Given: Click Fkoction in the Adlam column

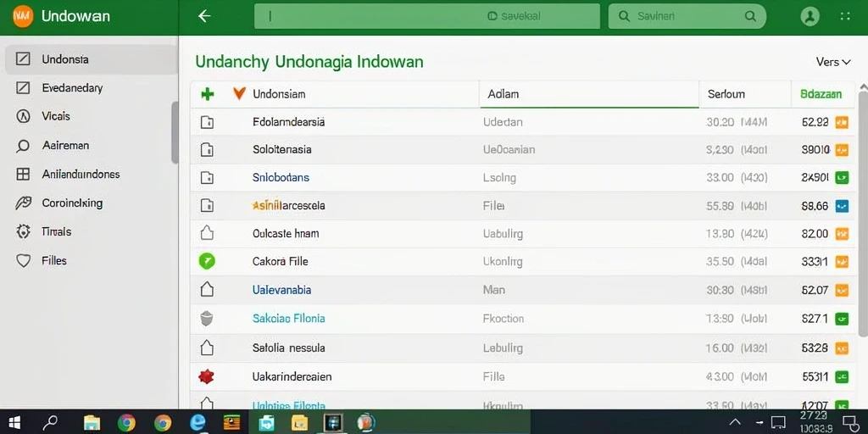Looking at the screenshot, I should (x=504, y=319).
